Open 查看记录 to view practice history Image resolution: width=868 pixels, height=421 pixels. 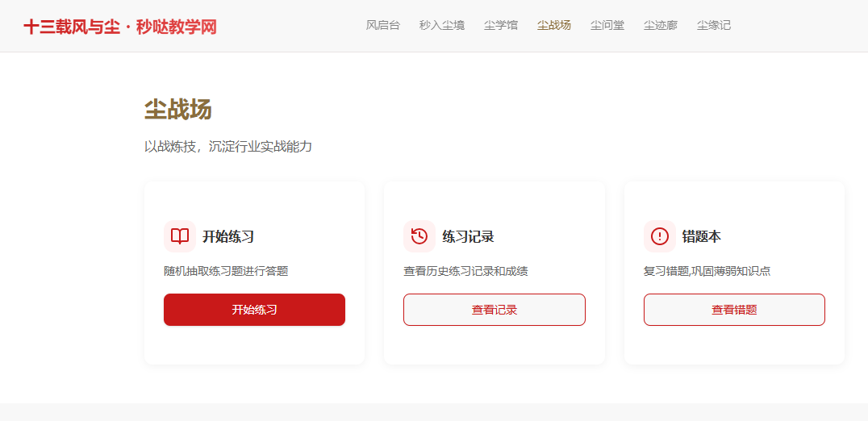click(494, 310)
